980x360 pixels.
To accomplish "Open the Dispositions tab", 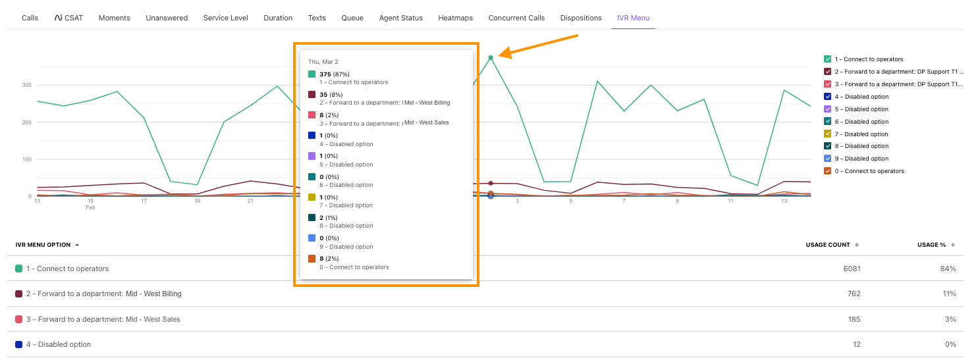I will pyautogui.click(x=581, y=18).
